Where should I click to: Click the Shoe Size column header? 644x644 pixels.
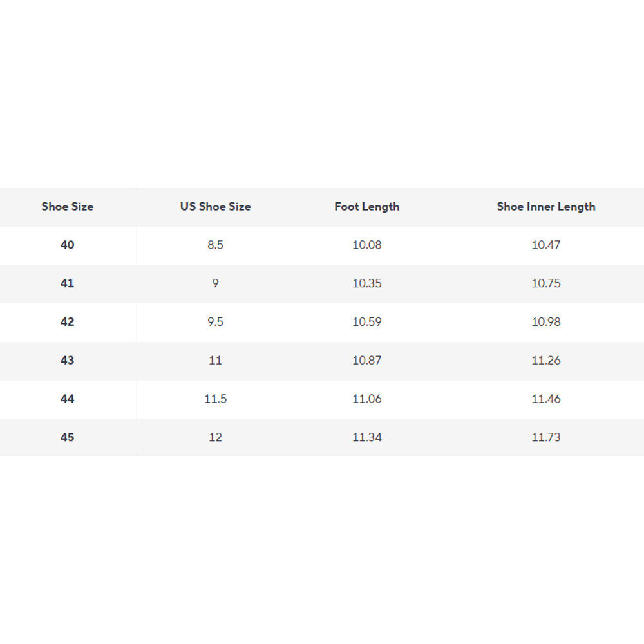pyautogui.click(x=67, y=207)
